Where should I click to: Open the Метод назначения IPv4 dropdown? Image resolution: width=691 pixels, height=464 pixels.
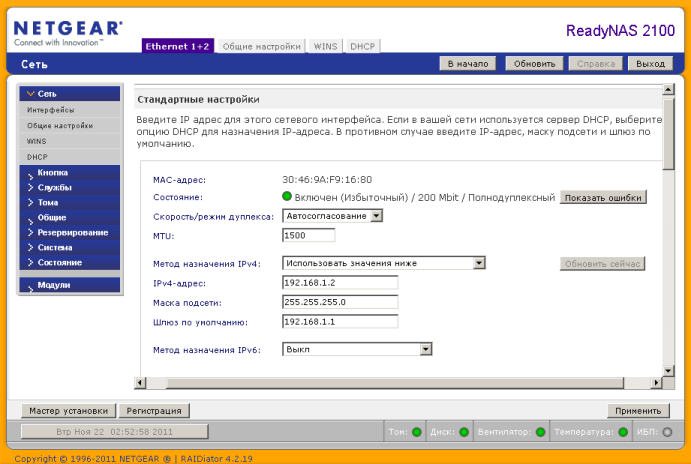coord(383,263)
